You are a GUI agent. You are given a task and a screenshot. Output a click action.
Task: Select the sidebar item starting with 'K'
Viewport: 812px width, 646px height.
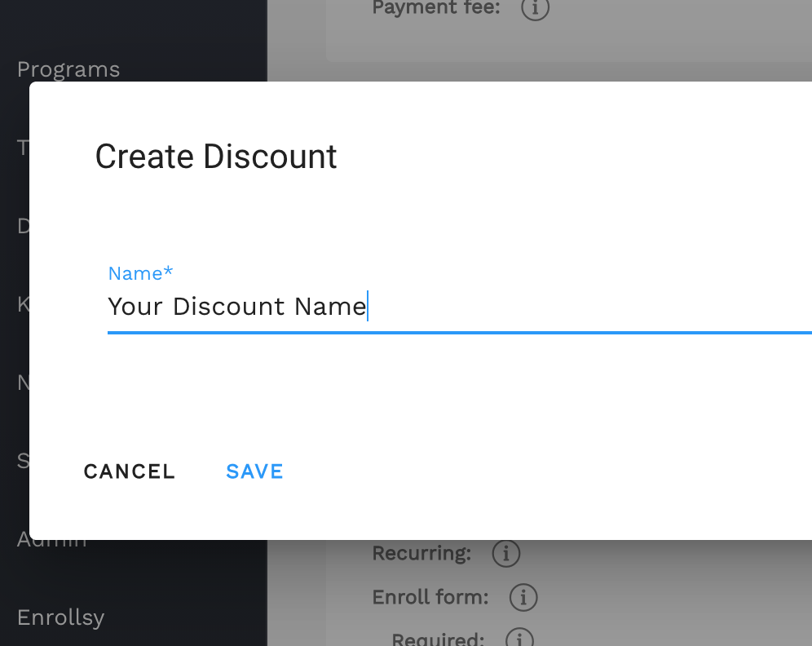pyautogui.click(x=23, y=304)
